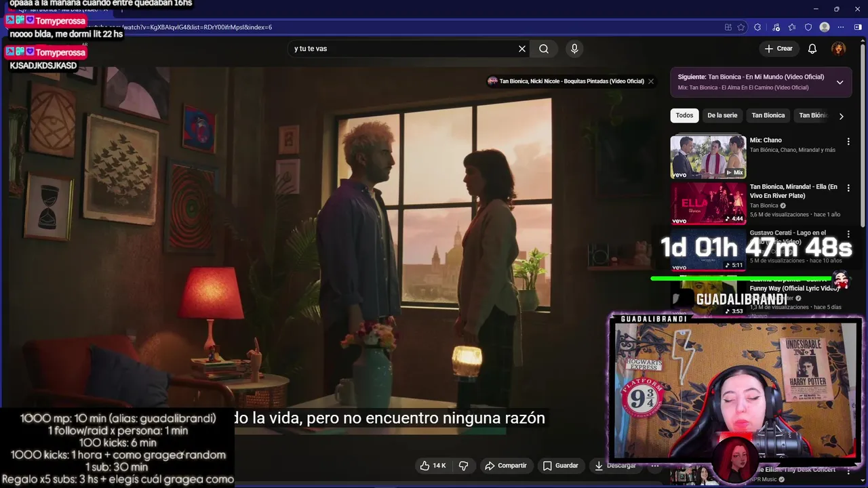868x488 pixels.
Task: Open YouTube notifications bell
Action: pyautogui.click(x=812, y=49)
